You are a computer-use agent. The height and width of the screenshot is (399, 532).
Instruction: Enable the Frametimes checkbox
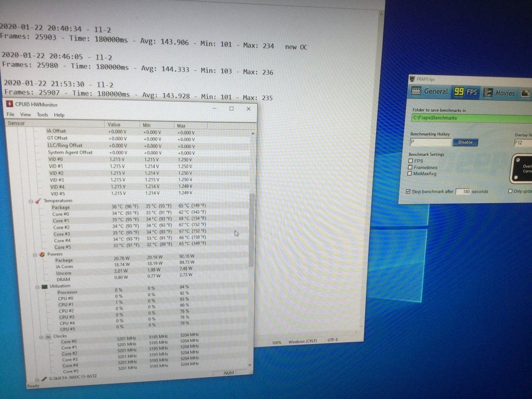[410, 167]
